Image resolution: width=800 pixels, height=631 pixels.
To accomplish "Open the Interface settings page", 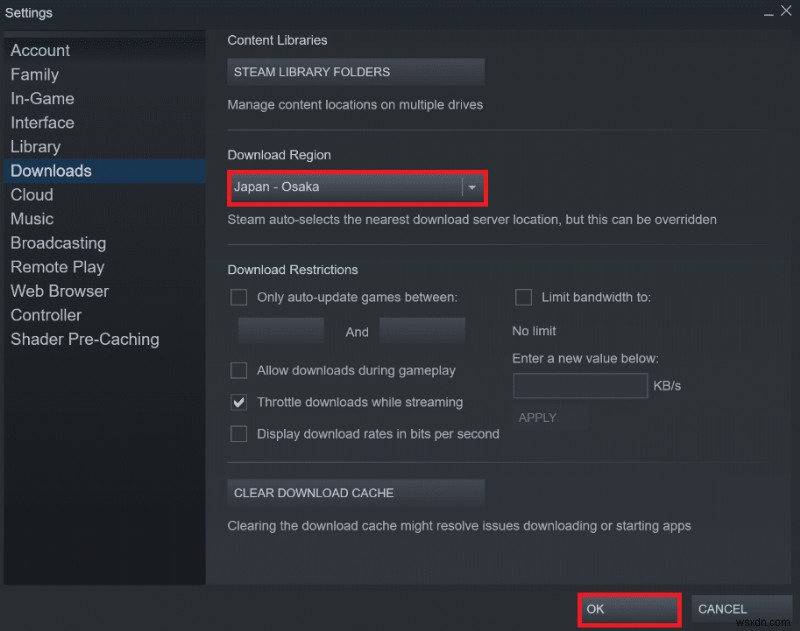I will click(42, 122).
